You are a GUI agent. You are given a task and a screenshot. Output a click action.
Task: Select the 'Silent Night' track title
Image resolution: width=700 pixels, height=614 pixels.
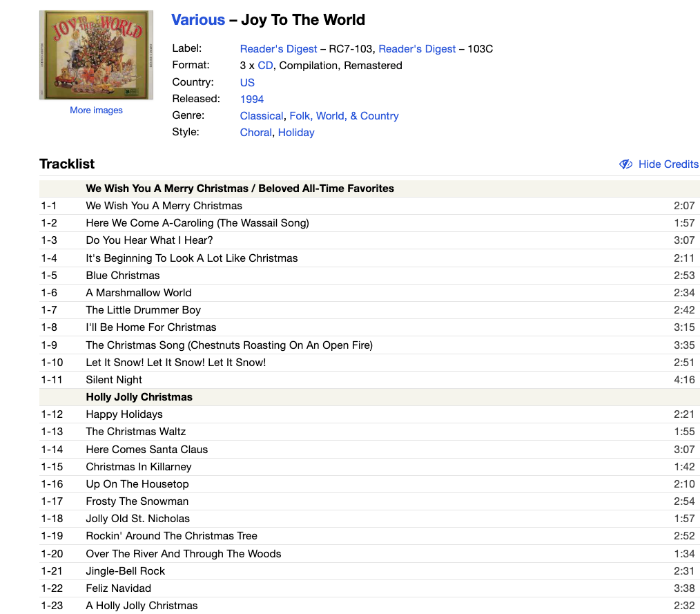click(x=114, y=380)
